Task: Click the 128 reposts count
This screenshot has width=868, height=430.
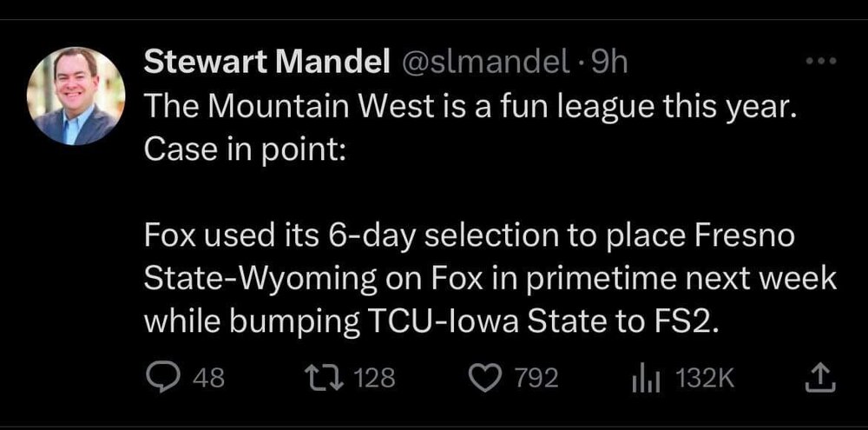Action: tap(375, 378)
